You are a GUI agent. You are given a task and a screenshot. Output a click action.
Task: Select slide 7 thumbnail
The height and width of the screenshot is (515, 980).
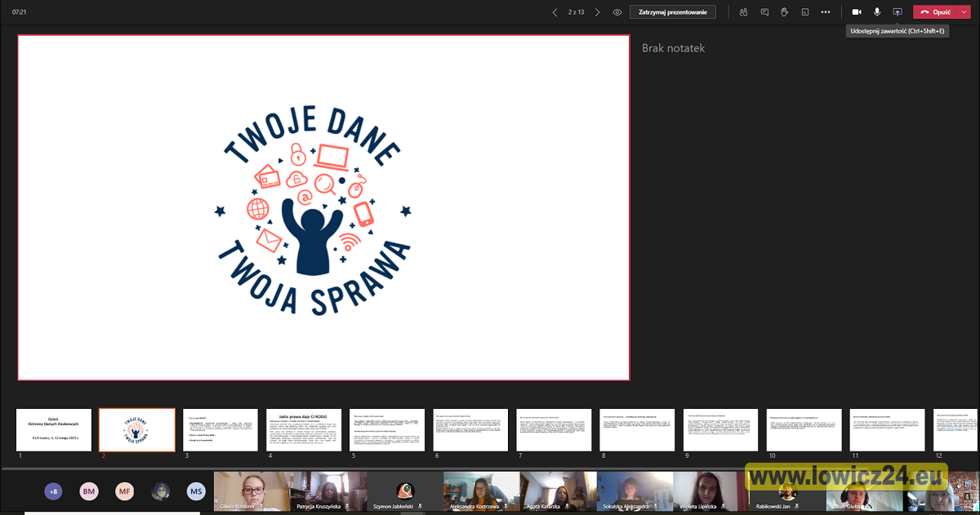(554, 429)
